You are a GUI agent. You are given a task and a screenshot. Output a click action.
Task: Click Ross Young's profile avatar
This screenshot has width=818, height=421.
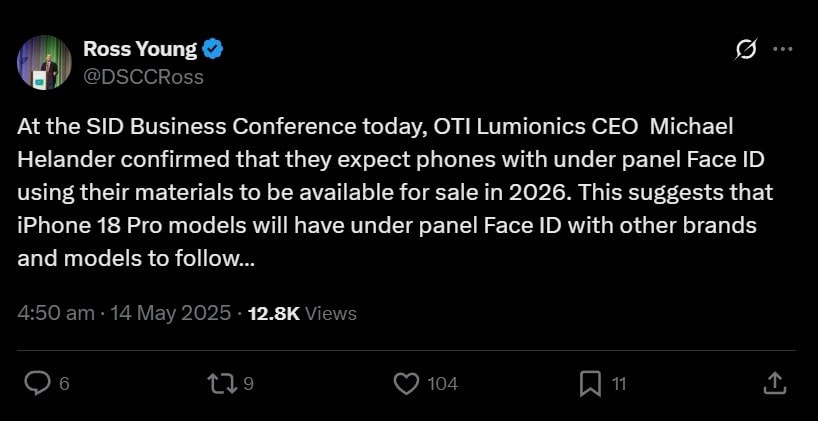(x=43, y=62)
